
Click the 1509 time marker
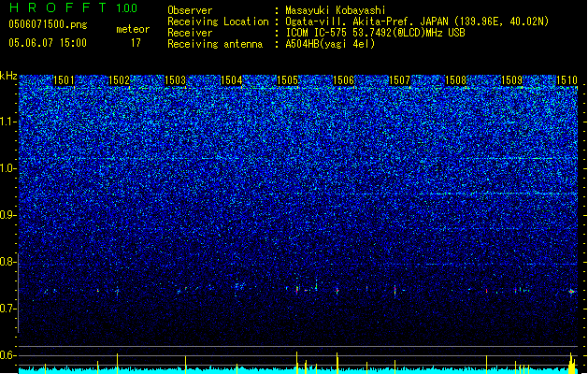click(512, 80)
